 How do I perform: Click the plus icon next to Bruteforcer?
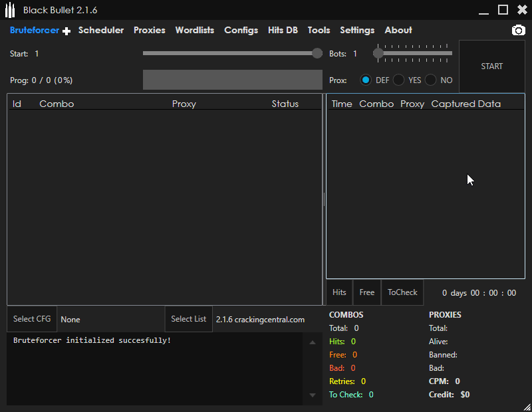coord(66,31)
